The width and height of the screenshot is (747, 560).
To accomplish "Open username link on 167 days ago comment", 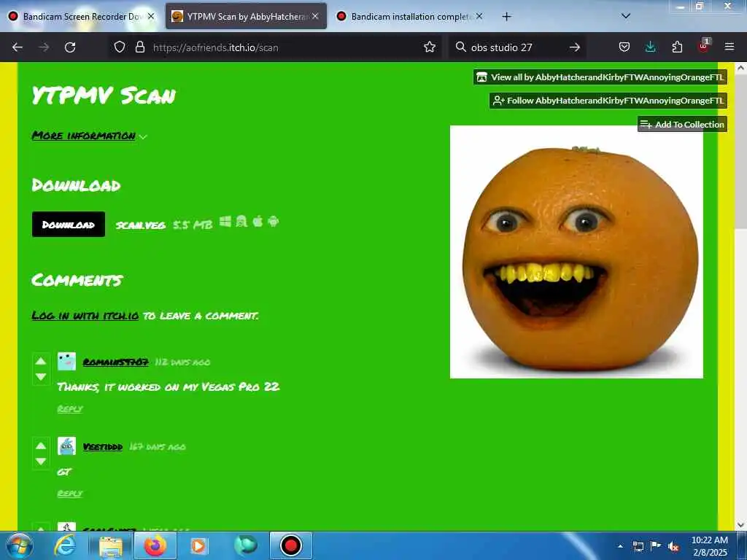I will [x=102, y=447].
